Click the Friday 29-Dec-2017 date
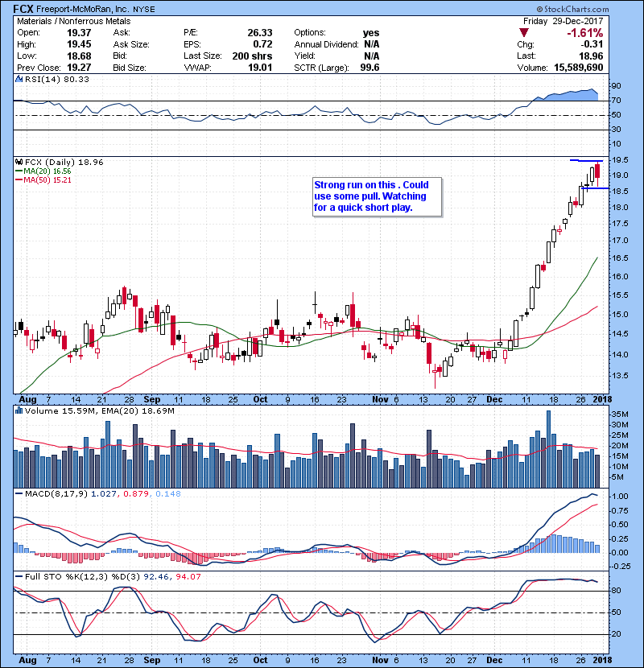This screenshot has height=668, width=644. pos(563,21)
